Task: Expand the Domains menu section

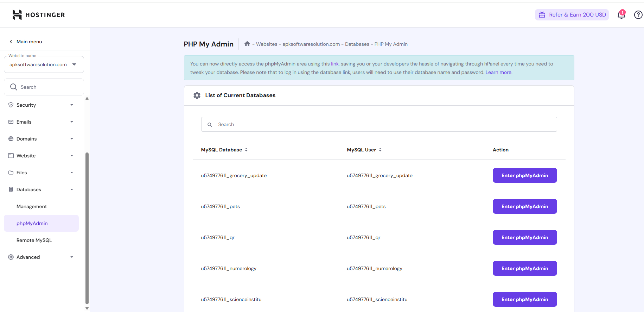Action: pos(72,139)
